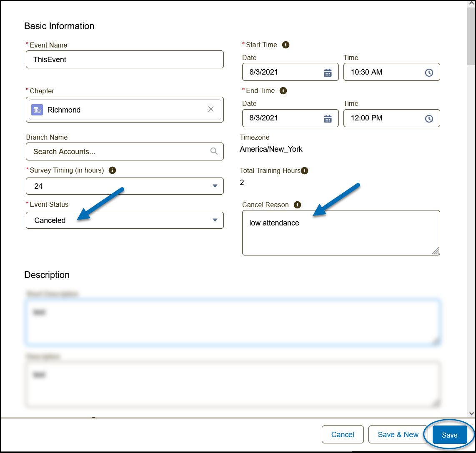The image size is (476, 453).
Task: Click the Short Description text area
Action: [x=233, y=322]
